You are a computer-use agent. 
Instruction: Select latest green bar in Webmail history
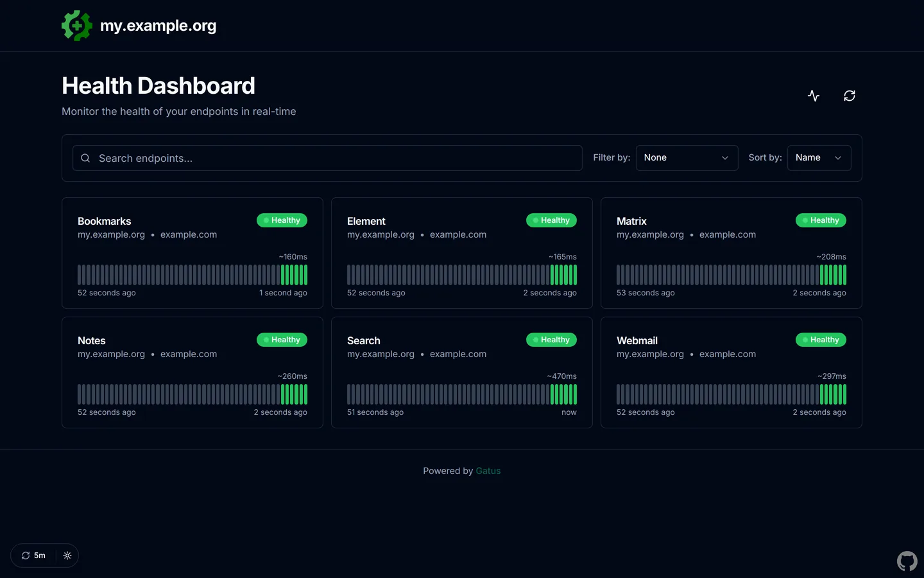tap(844, 394)
